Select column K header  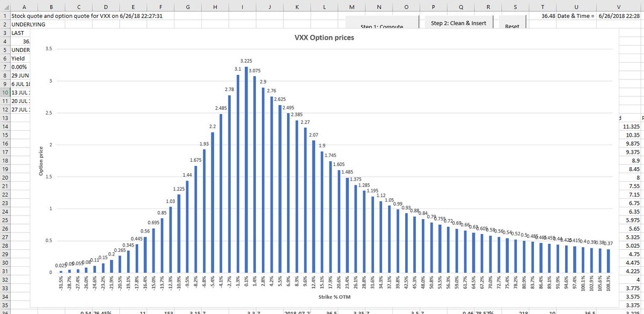coord(297,6)
